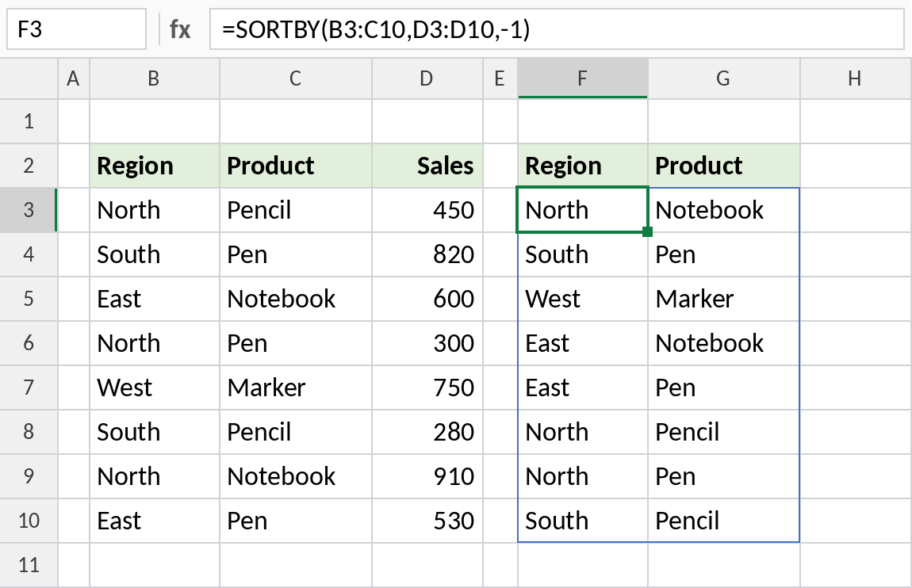912x588 pixels.
Task: Select row 10 header
Action: coord(29,521)
